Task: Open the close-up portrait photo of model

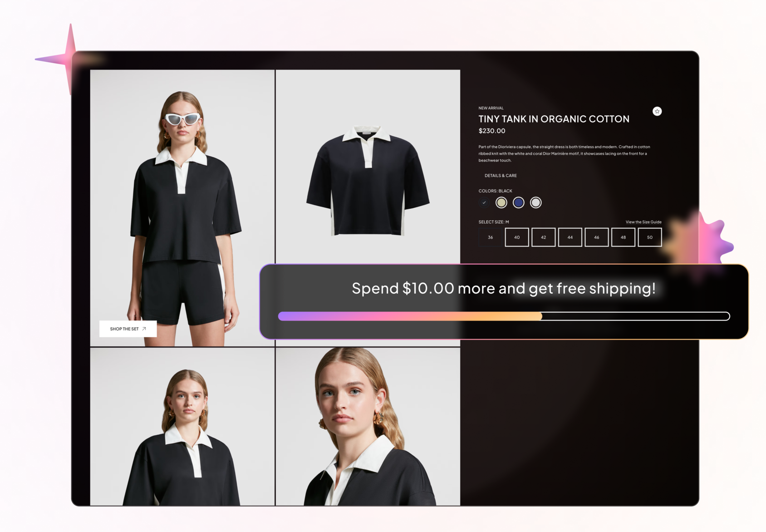Action: pyautogui.click(x=368, y=427)
